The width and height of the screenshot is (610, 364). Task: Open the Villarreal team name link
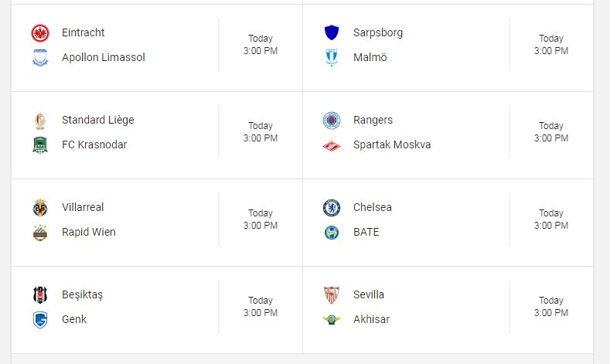click(83, 207)
